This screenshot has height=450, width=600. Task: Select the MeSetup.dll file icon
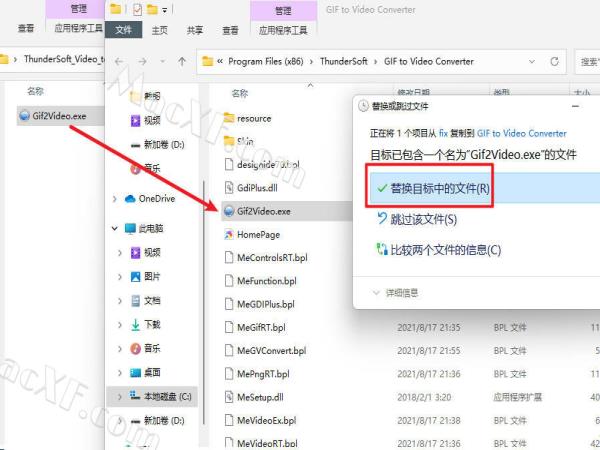[228, 397]
